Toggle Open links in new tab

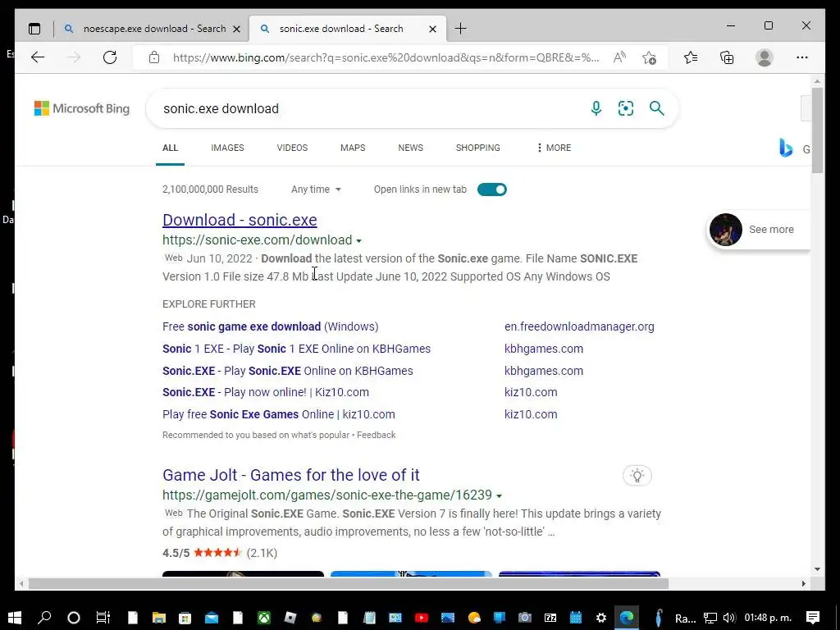(492, 189)
